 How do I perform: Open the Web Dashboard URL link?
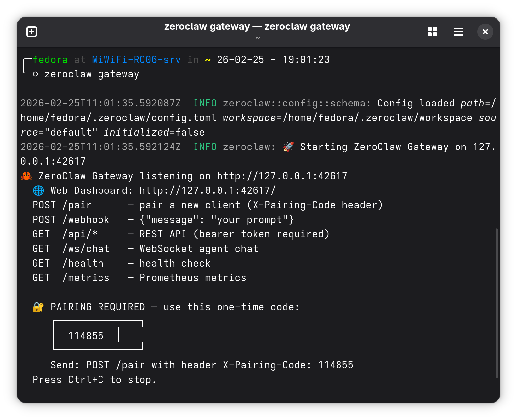pos(207,190)
